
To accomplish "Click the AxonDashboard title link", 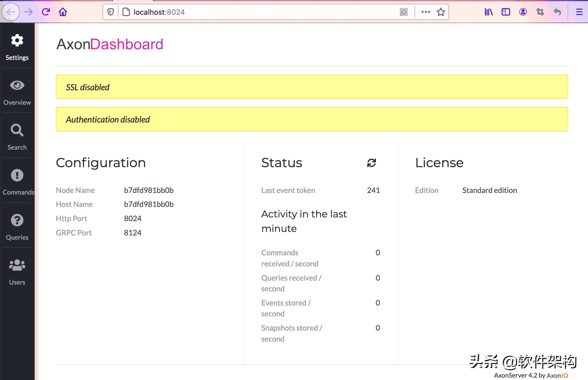I will tap(110, 44).
